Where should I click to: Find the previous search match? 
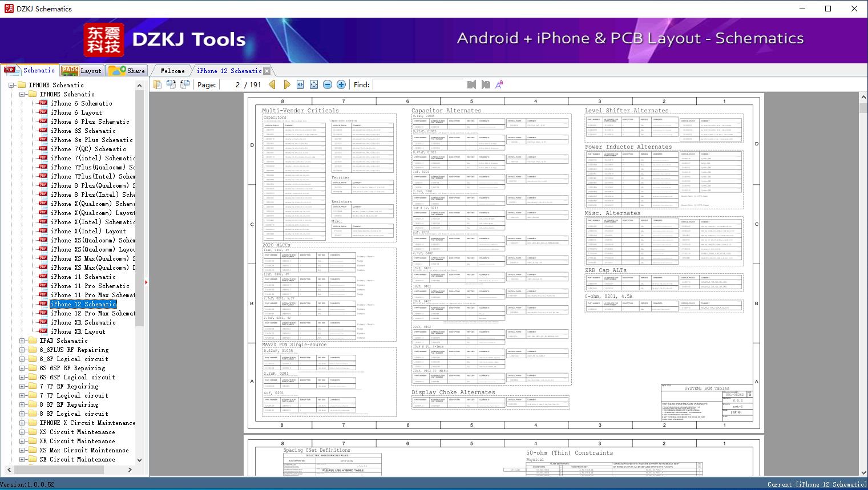tap(471, 84)
